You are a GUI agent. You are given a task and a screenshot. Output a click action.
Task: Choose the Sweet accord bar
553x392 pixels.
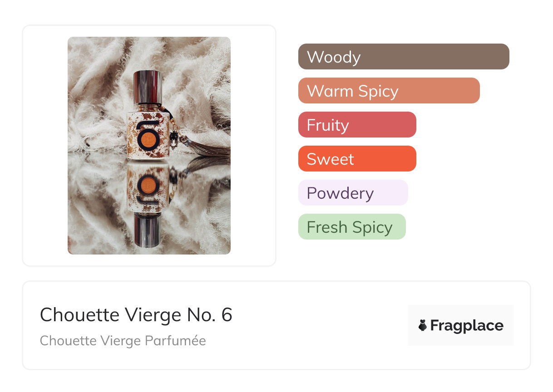point(357,159)
